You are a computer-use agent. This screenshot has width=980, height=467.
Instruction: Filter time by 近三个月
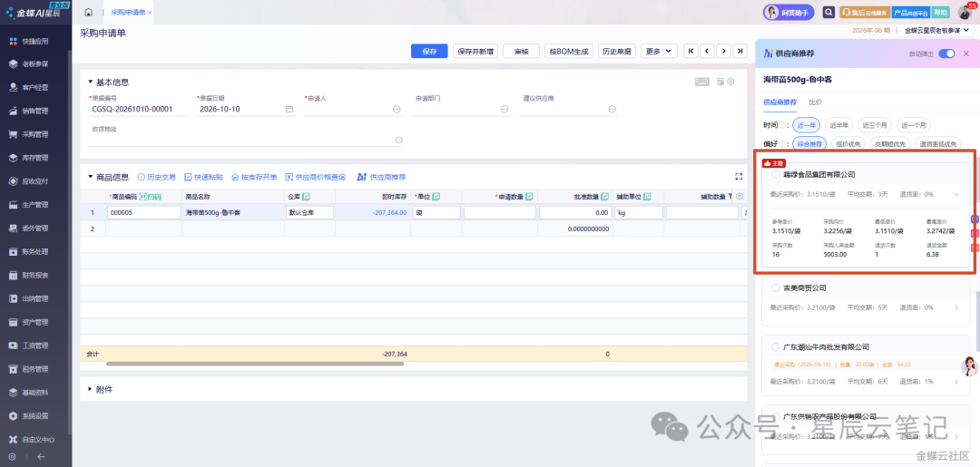pos(875,125)
